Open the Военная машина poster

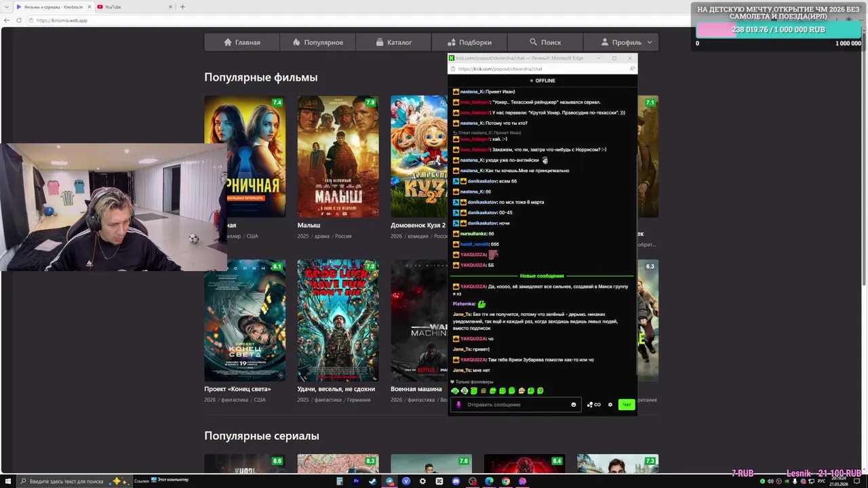point(418,321)
